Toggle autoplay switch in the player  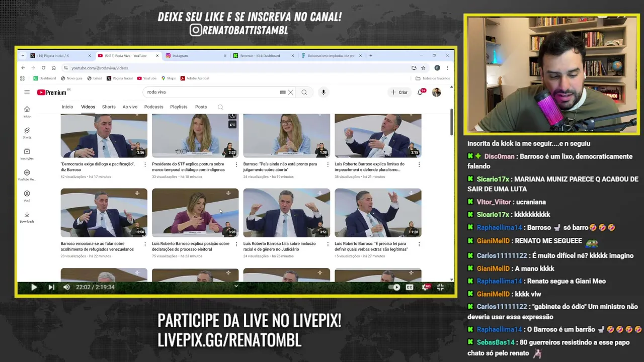coord(395,287)
